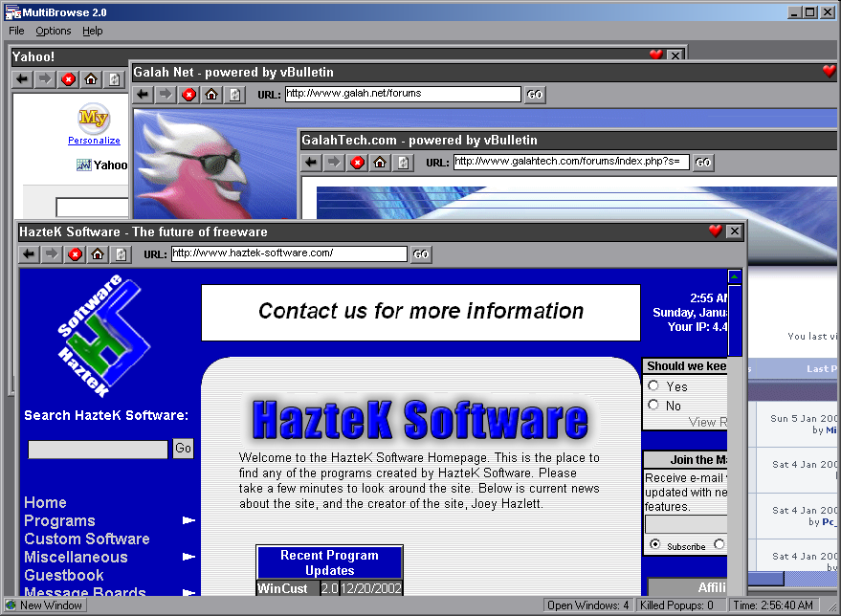
Task: Click the My Yahoo Personalize icon
Action: point(94,119)
